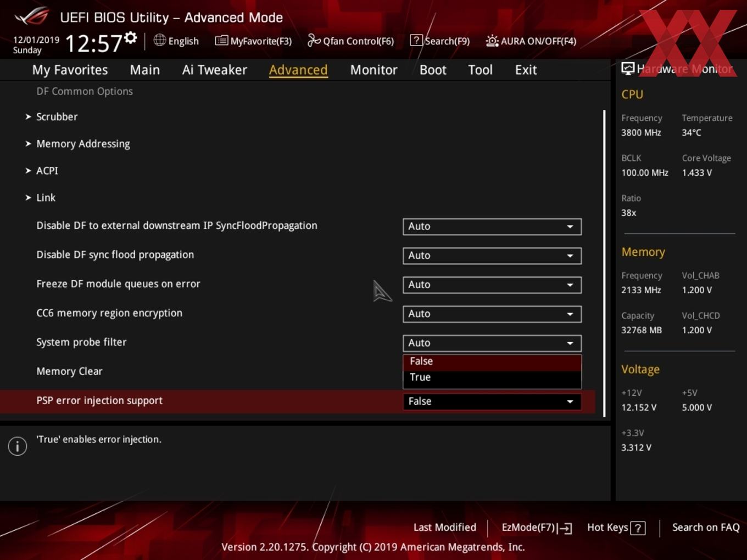Click the info icon in help area
Viewport: 747px width, 560px height.
click(x=18, y=446)
